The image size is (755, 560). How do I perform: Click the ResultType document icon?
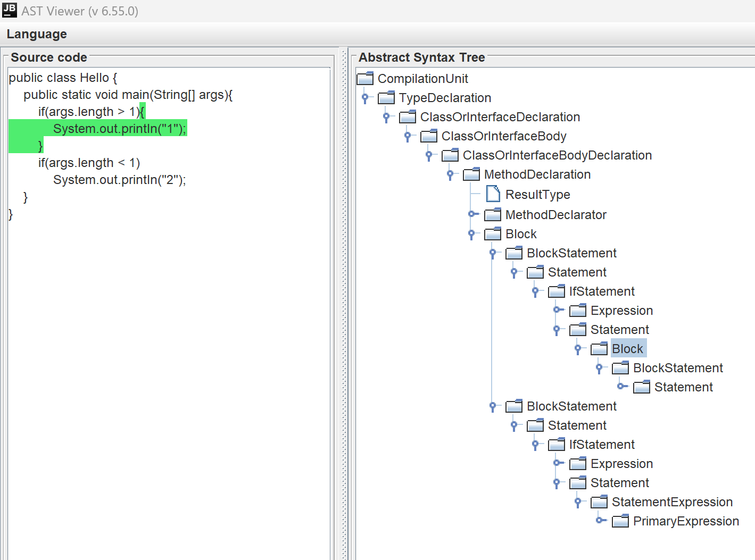[493, 194]
